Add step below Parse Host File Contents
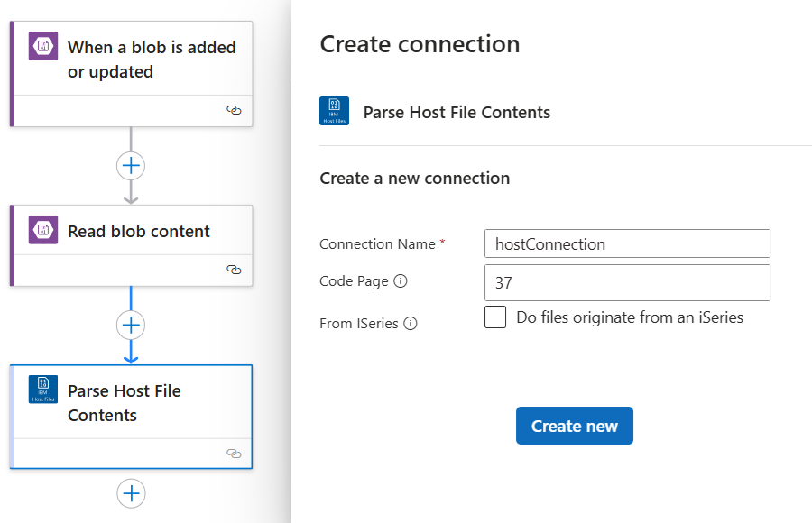Viewport: 812px width, 523px height. point(131,493)
